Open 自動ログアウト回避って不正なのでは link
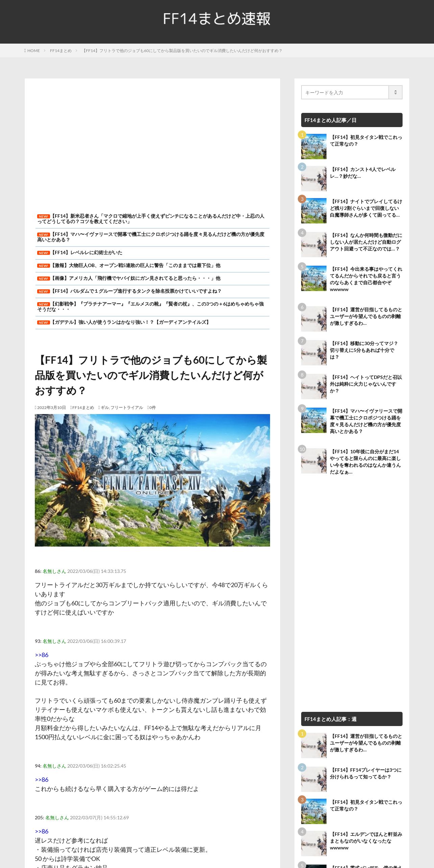Viewport: 434px width, 868px height. [366, 242]
